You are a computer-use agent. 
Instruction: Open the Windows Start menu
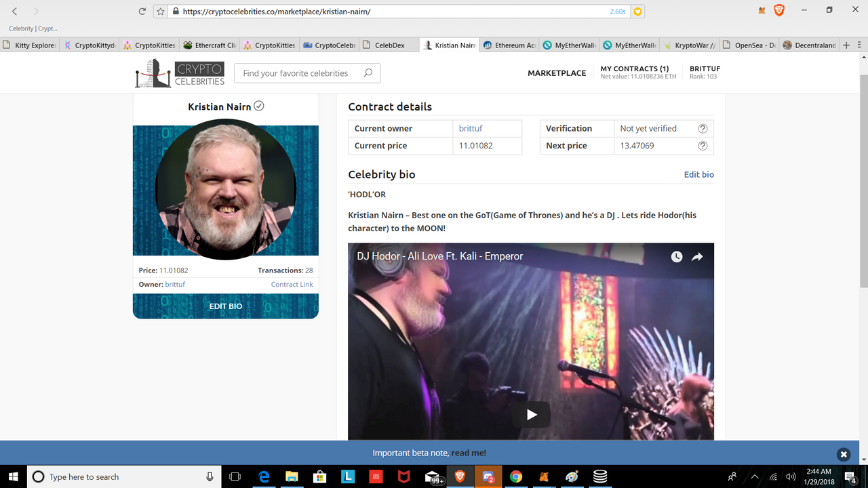13,476
